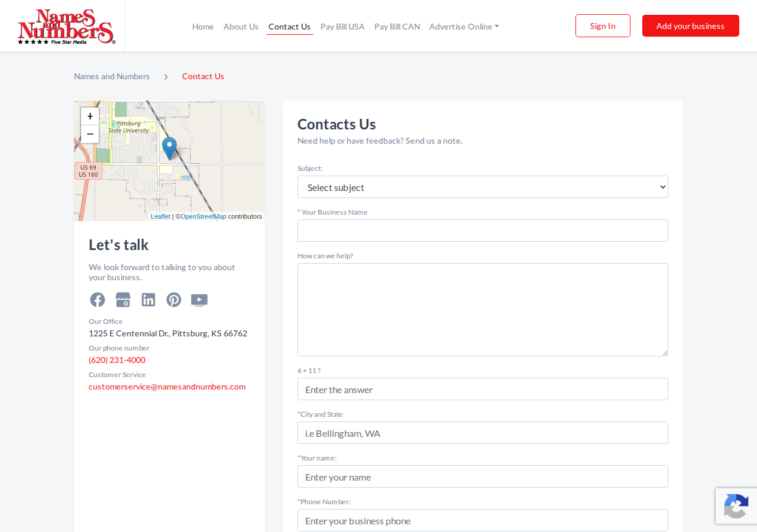
Task: Click the Your name field
Action: pyautogui.click(x=483, y=476)
